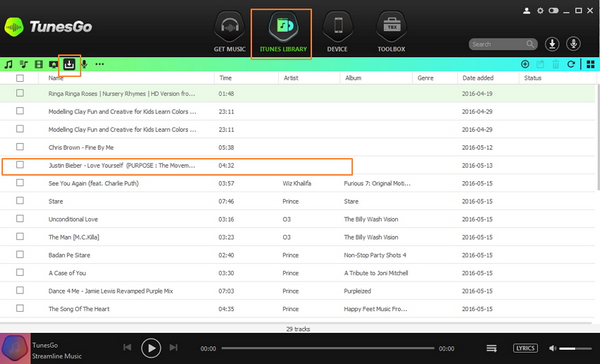The width and height of the screenshot is (600, 364).
Task: Click 'Purpleized' album cell
Action: pos(357,291)
